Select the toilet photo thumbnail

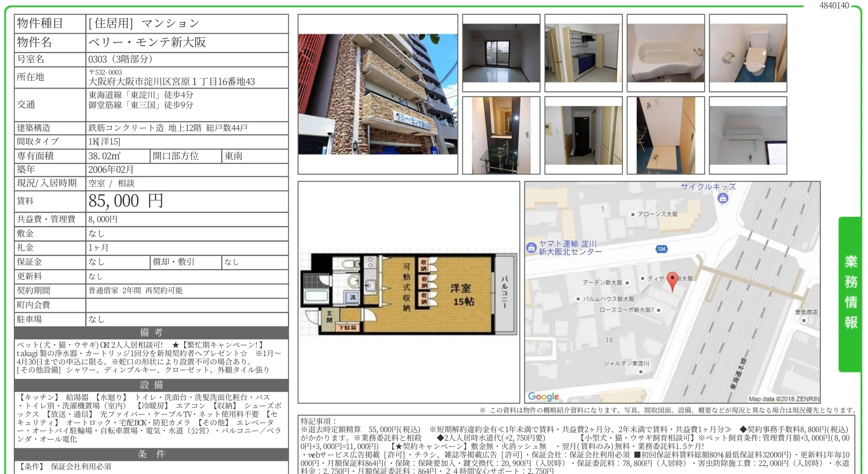pos(747,52)
